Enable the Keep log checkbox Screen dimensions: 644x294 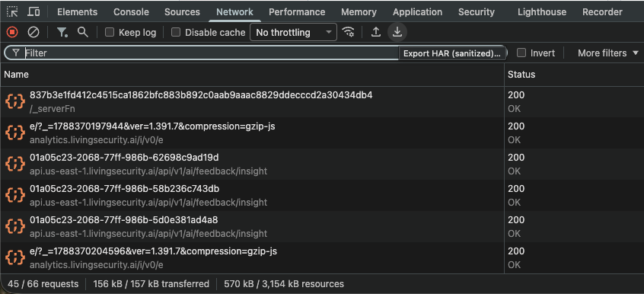(x=110, y=32)
